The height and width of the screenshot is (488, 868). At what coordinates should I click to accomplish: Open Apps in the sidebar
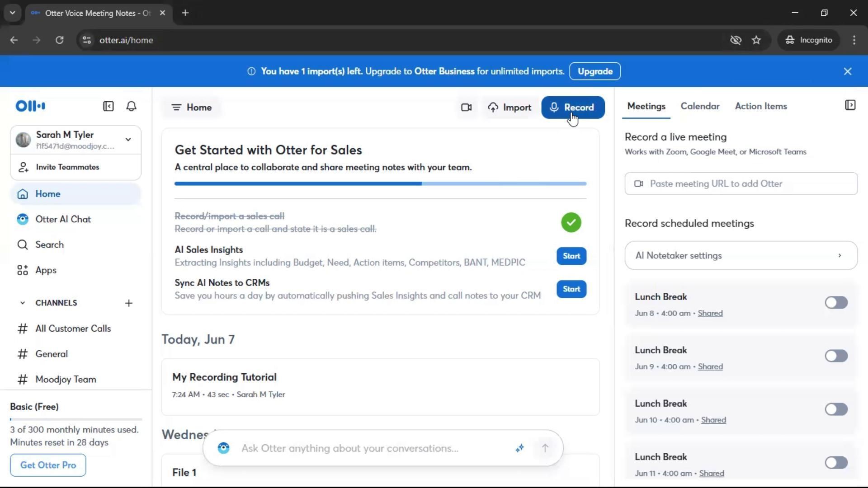46,270
